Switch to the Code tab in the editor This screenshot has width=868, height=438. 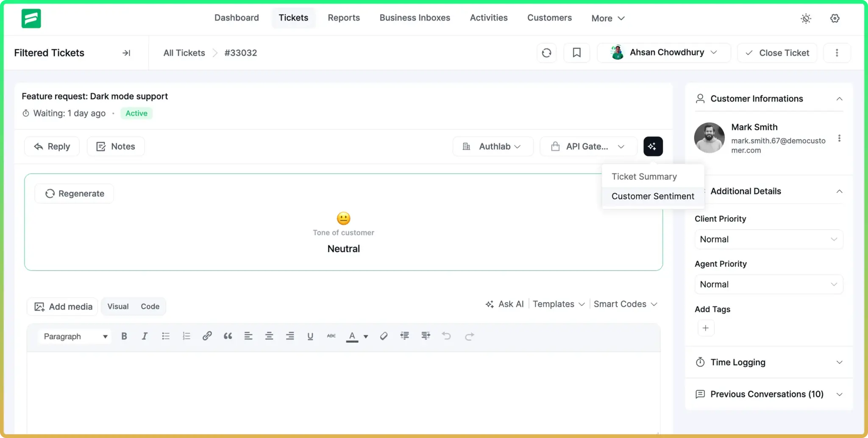point(150,306)
